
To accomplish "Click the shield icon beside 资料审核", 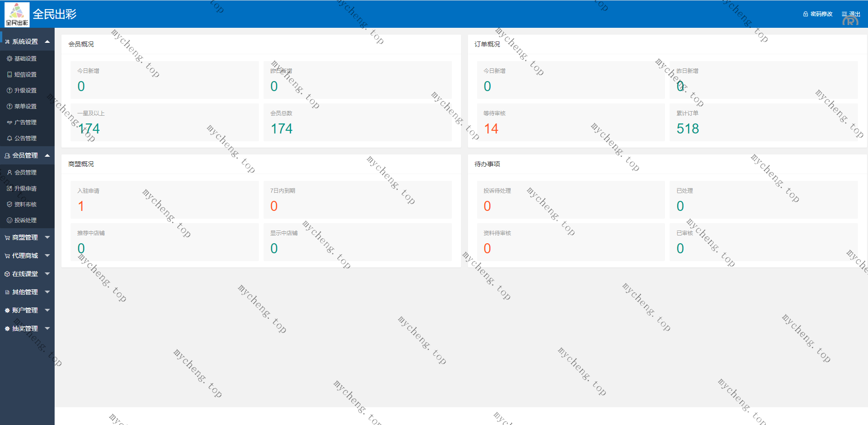I will (x=10, y=205).
